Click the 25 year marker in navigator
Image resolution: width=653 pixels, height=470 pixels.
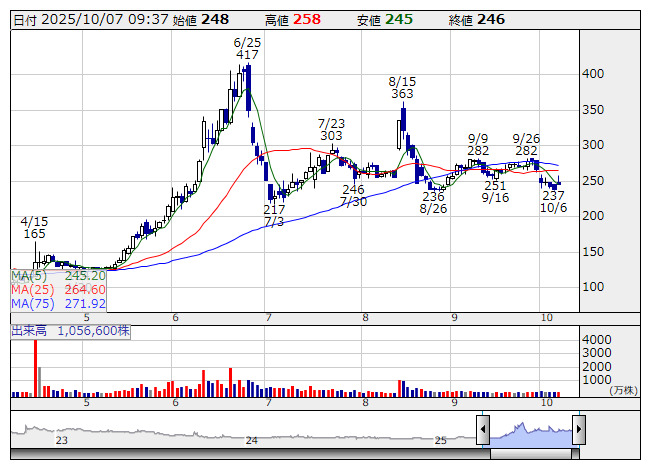(x=441, y=441)
